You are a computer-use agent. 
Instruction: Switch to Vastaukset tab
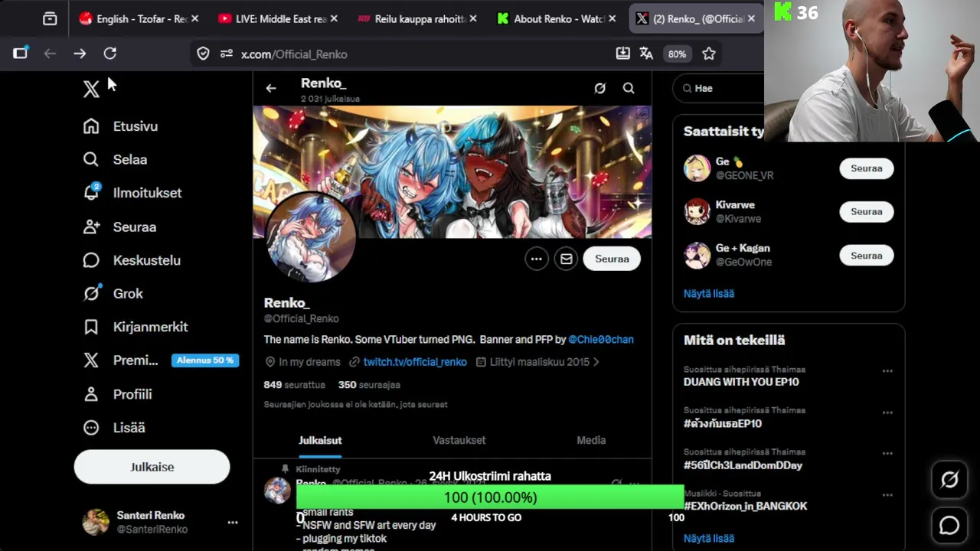459,440
